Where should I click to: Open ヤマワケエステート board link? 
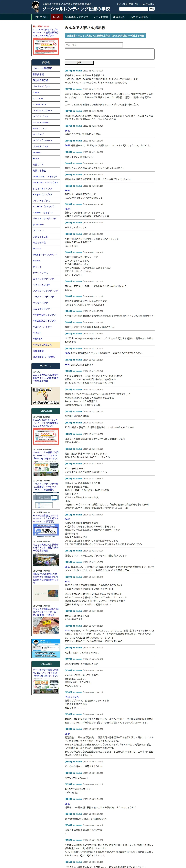pos(46,111)
